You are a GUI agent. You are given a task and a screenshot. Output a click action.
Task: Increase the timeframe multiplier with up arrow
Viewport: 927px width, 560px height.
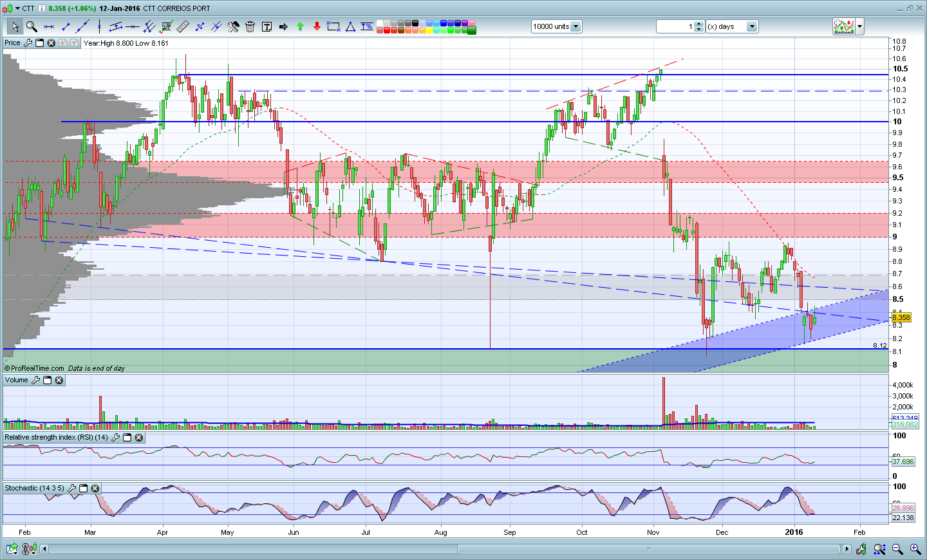[x=699, y=24]
